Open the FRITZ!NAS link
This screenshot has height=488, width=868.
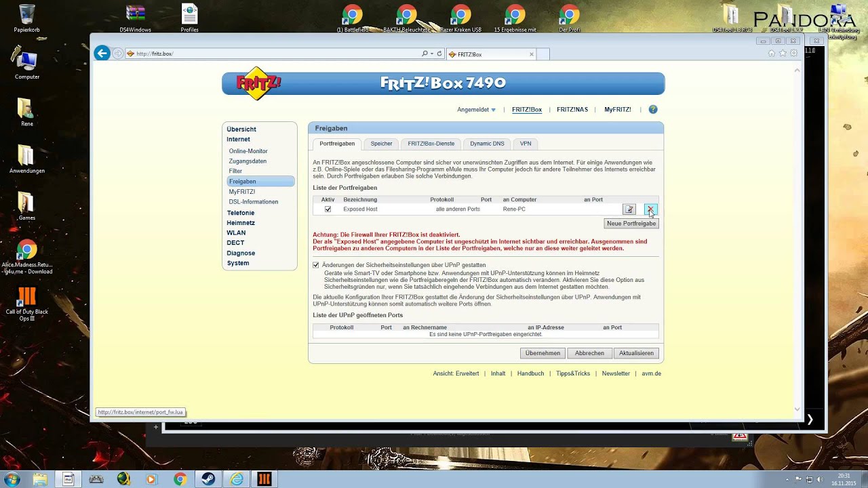[572, 110]
